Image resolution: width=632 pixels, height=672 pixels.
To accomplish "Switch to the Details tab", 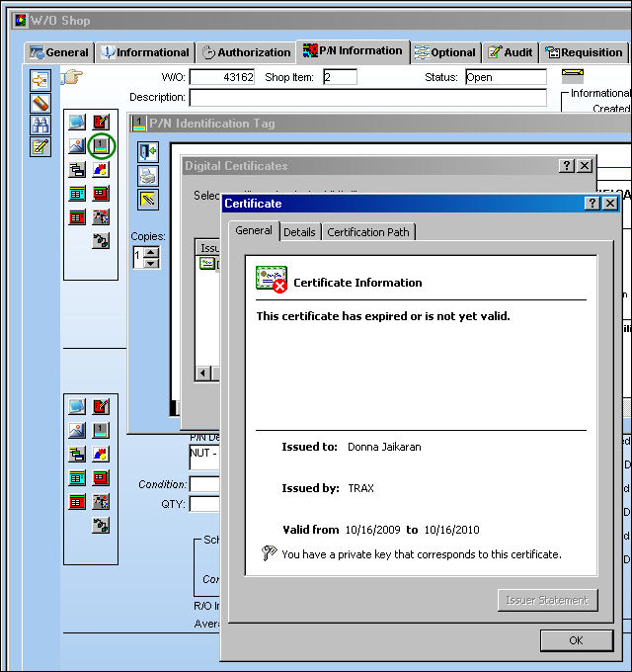I will [299, 232].
